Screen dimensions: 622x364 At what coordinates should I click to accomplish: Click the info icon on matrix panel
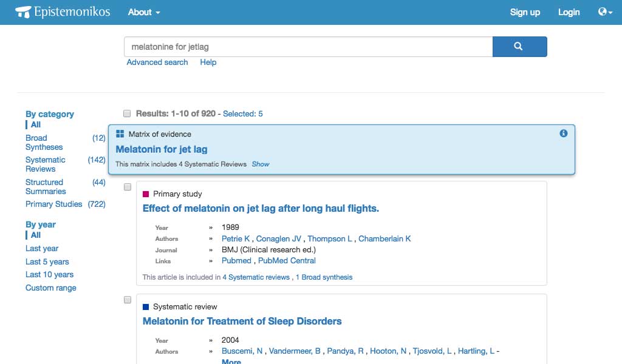point(563,133)
